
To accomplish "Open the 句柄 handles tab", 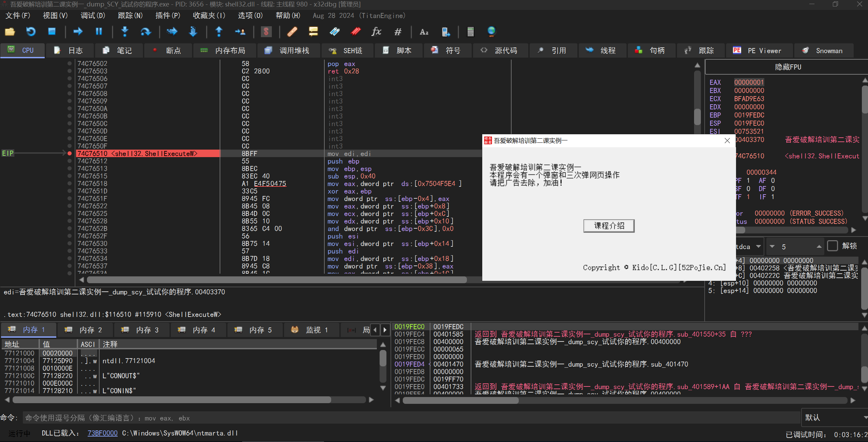I will click(x=651, y=50).
